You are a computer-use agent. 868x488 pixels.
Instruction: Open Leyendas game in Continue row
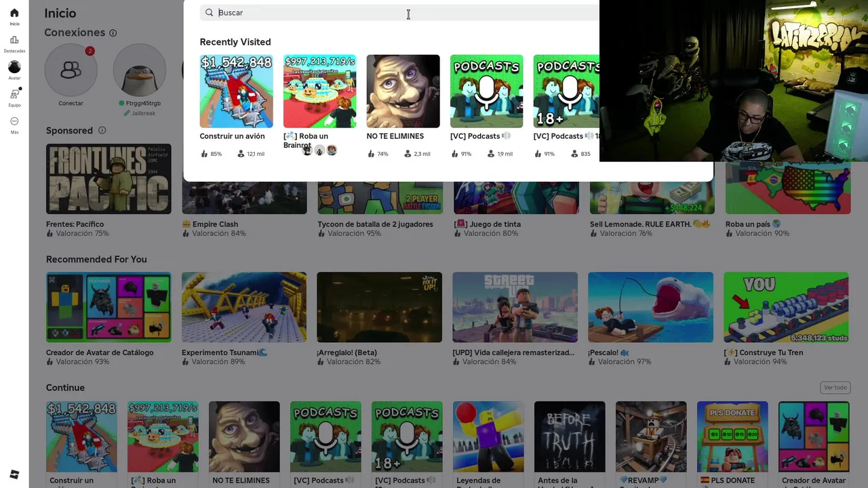pos(488,436)
